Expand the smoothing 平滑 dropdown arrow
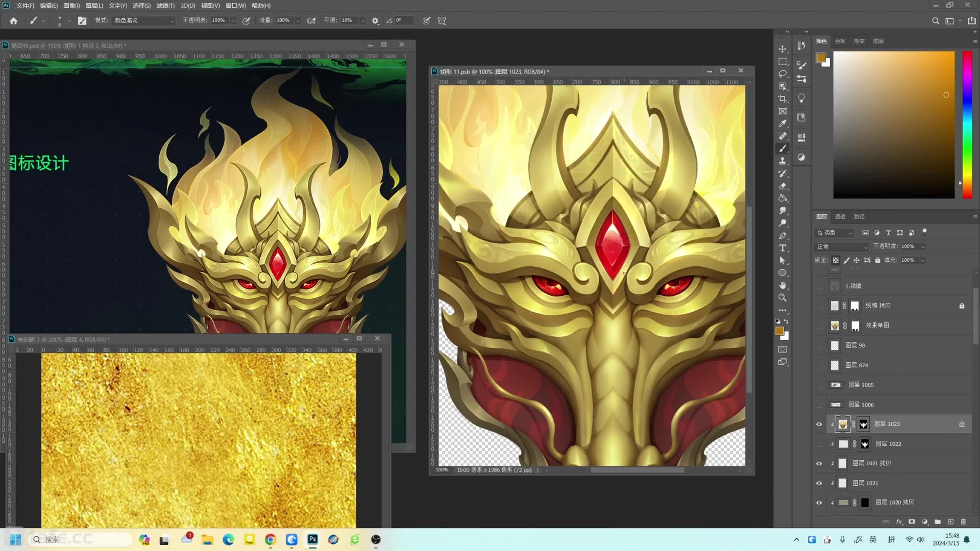Screen dimensions: 980x551 (x=363, y=21)
